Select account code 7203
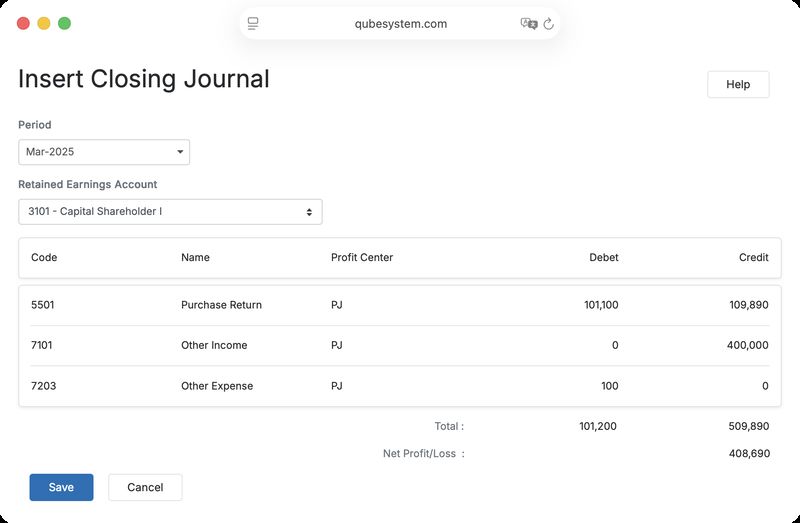800x523 pixels. point(43,386)
